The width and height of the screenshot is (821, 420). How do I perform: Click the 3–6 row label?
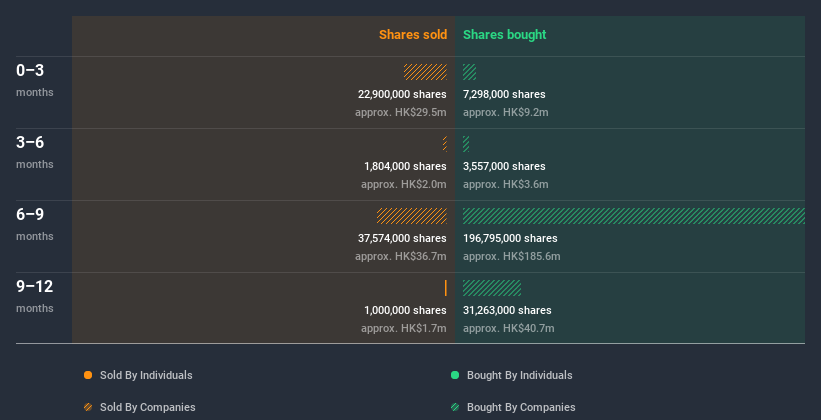click(x=30, y=142)
